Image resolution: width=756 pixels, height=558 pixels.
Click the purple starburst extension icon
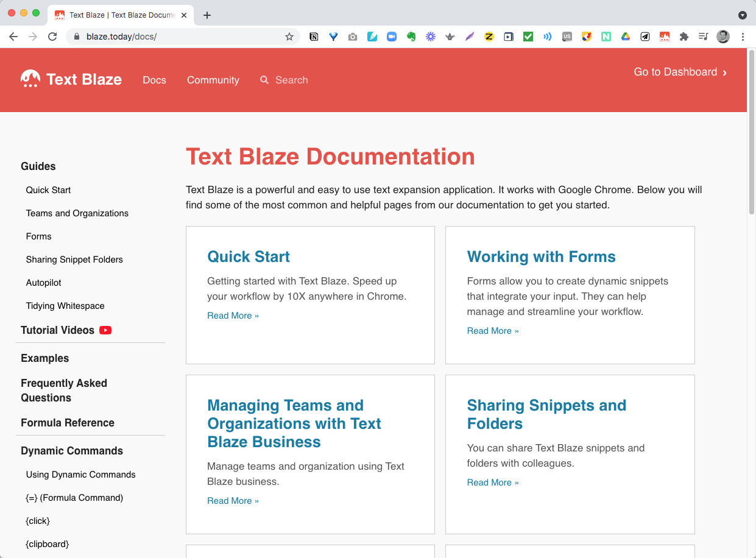pyautogui.click(x=431, y=37)
